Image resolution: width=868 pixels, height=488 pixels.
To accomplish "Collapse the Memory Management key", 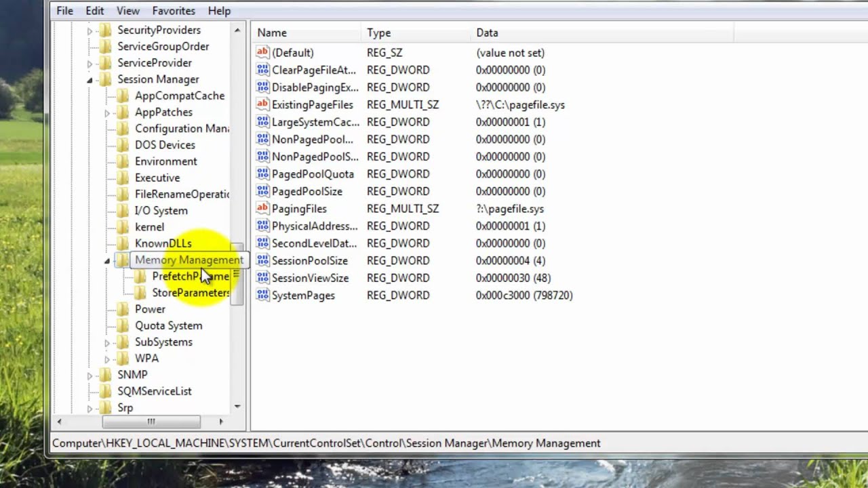I will coord(107,261).
